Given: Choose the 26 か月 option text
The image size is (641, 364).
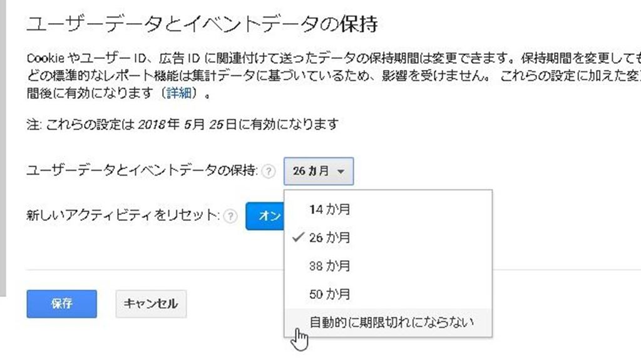Looking at the screenshot, I should point(330,238).
